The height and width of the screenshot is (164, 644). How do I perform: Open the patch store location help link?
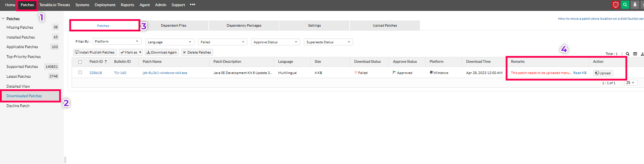(x=601, y=19)
